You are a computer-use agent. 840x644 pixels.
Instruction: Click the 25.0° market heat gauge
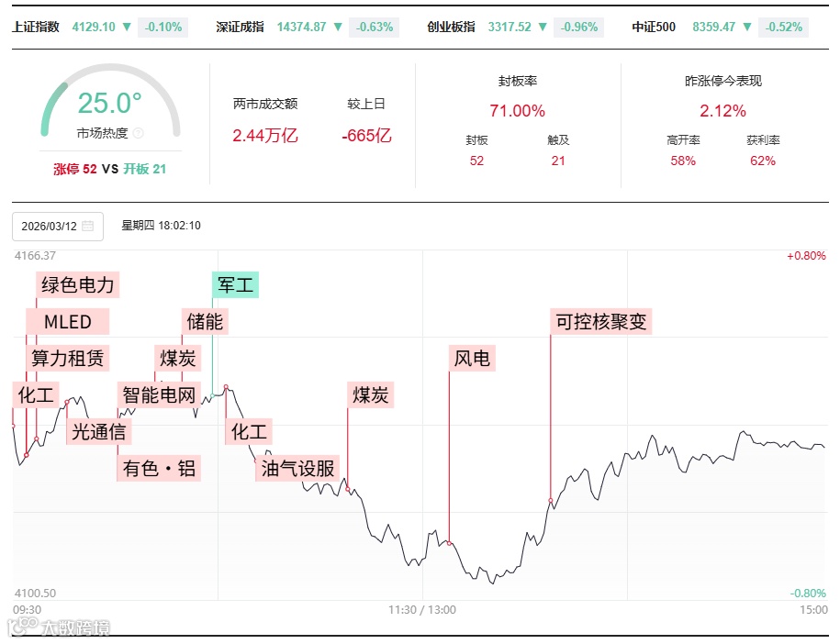pyautogui.click(x=110, y=104)
